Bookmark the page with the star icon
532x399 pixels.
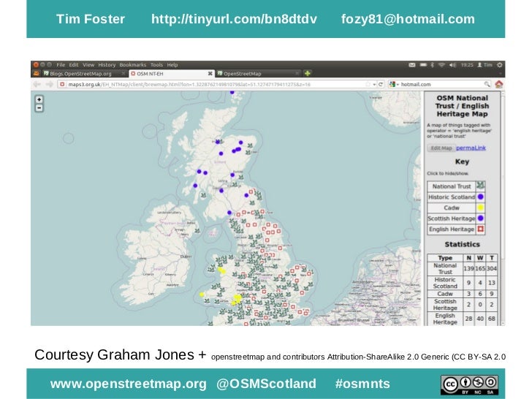click(x=368, y=84)
